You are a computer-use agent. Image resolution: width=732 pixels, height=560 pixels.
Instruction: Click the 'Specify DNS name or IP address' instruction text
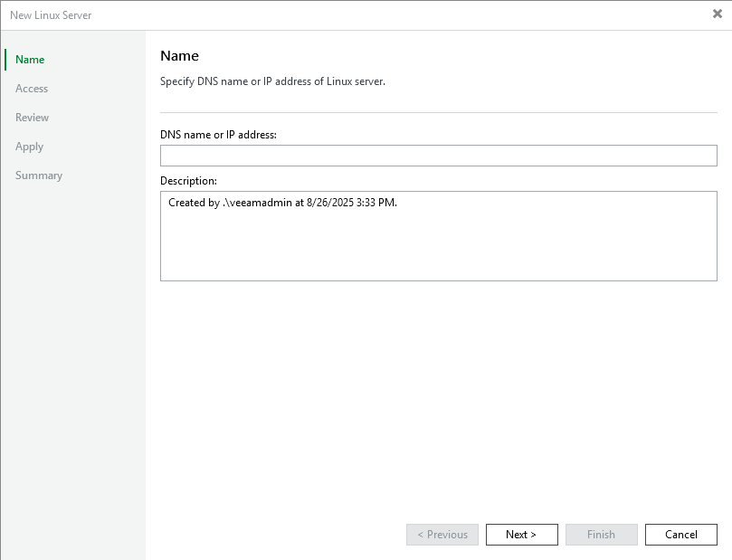click(x=272, y=81)
